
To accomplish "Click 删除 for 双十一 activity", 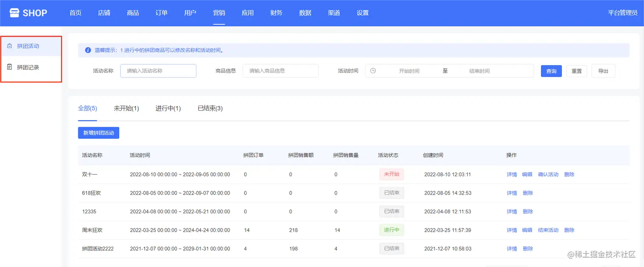I will click(x=569, y=175).
